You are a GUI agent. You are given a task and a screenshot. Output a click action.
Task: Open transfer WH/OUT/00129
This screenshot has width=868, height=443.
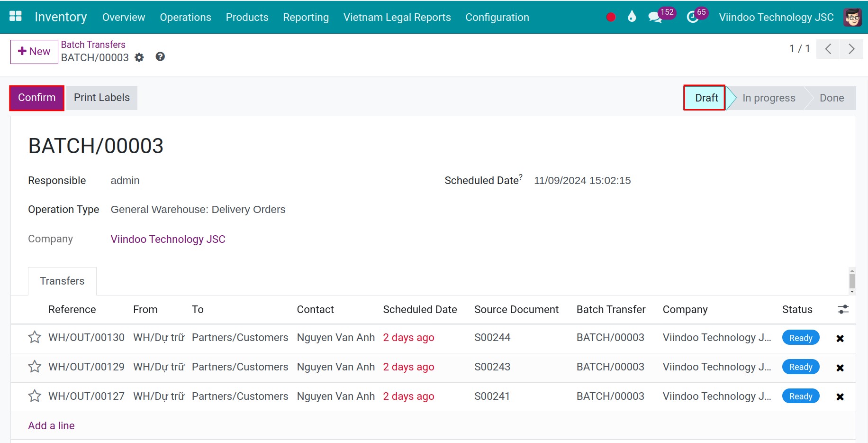coord(86,367)
